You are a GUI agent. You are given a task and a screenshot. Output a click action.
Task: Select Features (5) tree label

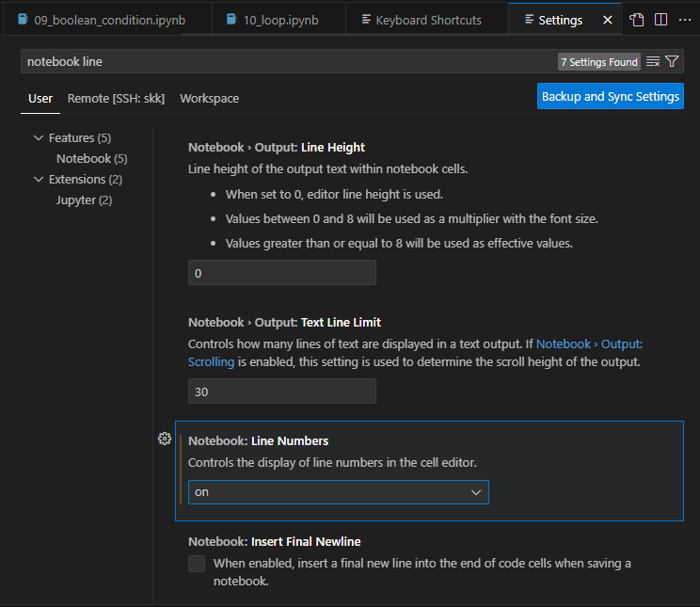coord(80,138)
